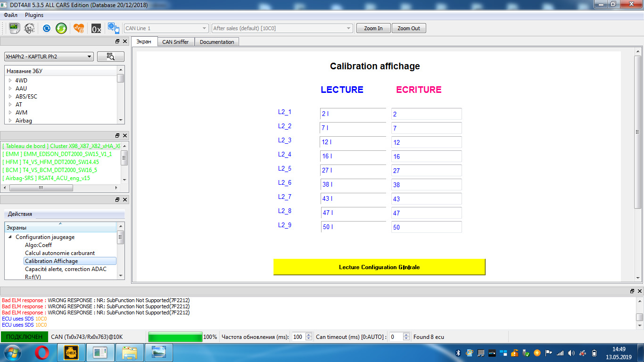Image resolution: width=644 pixels, height=362 pixels.
Task: Click the battery tray icon
Action: pos(594,353)
